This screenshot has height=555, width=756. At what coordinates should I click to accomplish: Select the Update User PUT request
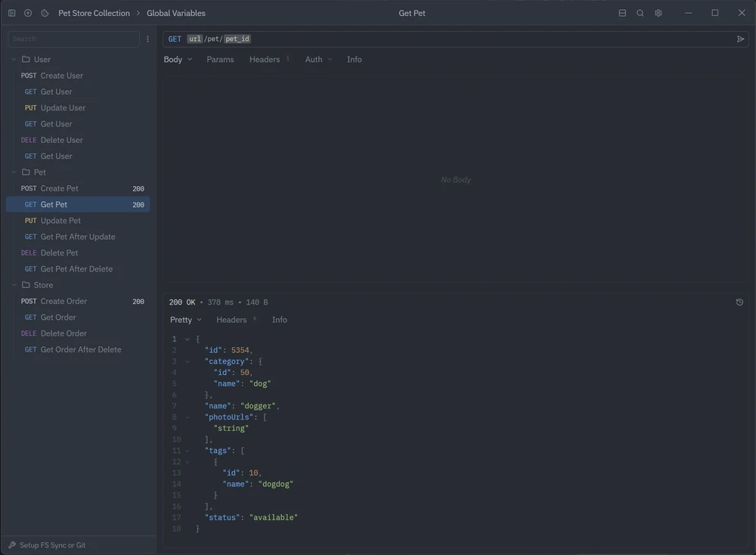click(x=78, y=108)
